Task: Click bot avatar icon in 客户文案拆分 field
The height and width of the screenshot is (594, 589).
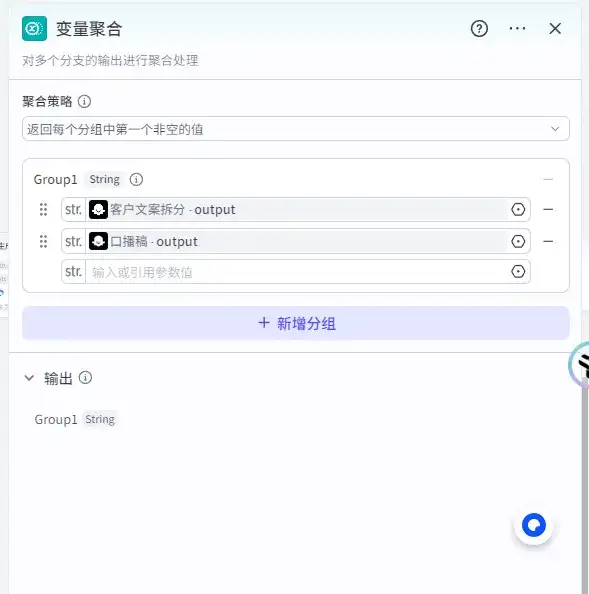Action: (98, 209)
